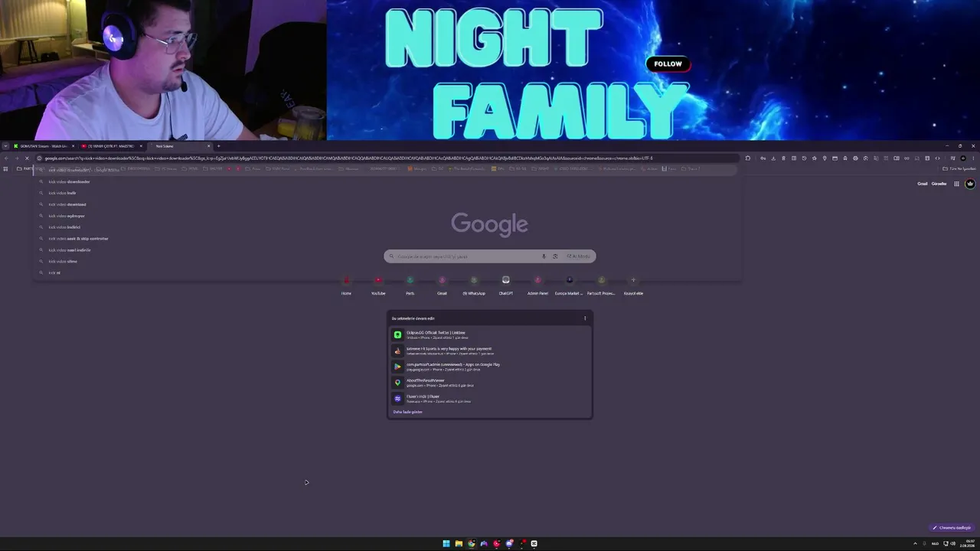The image size is (980, 551).
Task: Click the Customize Chrome button
Action: pos(952,528)
